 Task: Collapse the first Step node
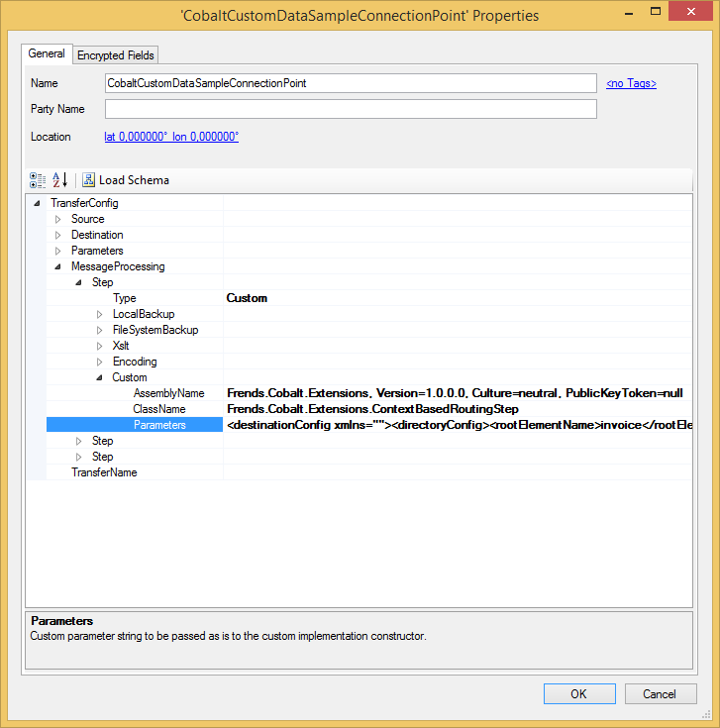coord(79,282)
